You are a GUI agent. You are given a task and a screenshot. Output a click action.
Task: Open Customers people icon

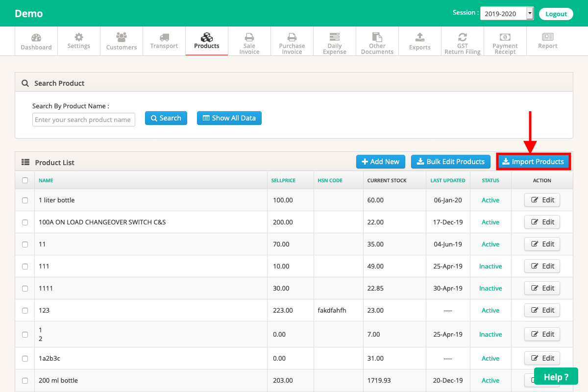coord(122,37)
